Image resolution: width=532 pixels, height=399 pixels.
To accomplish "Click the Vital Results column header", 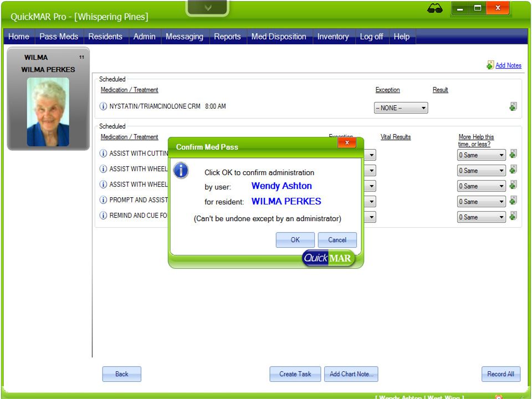I will [x=396, y=137].
